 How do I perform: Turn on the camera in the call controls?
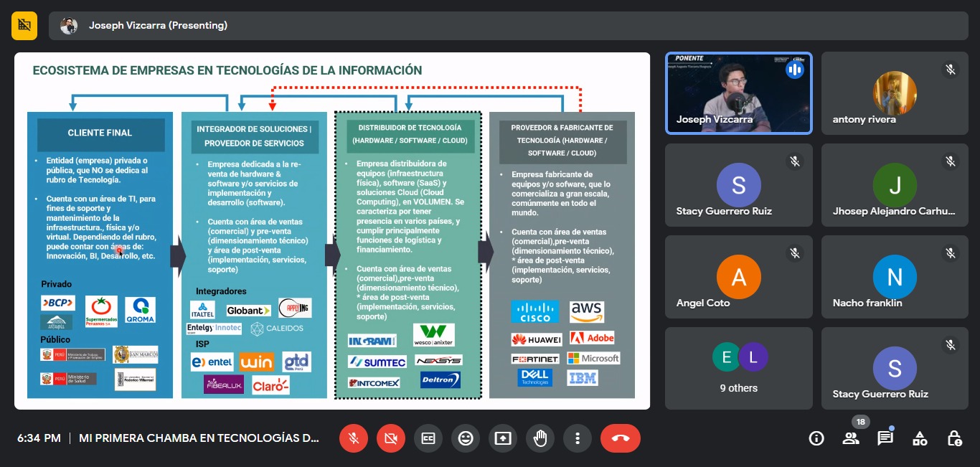click(391, 438)
